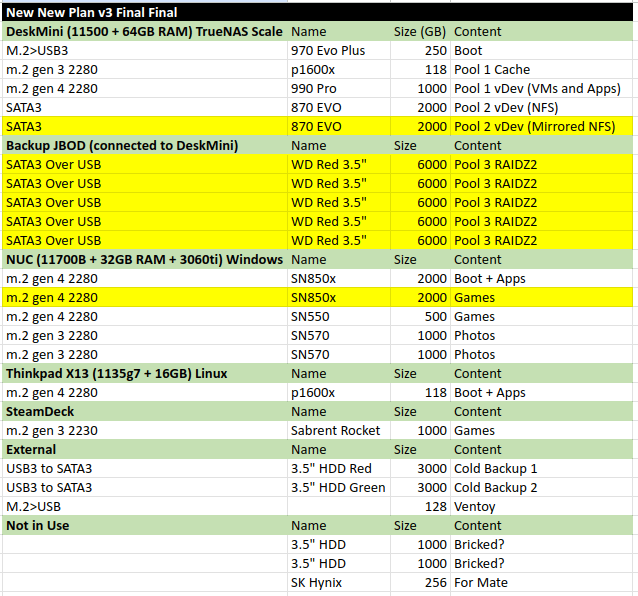Select the '970 Evo Plus' cell

339,50
